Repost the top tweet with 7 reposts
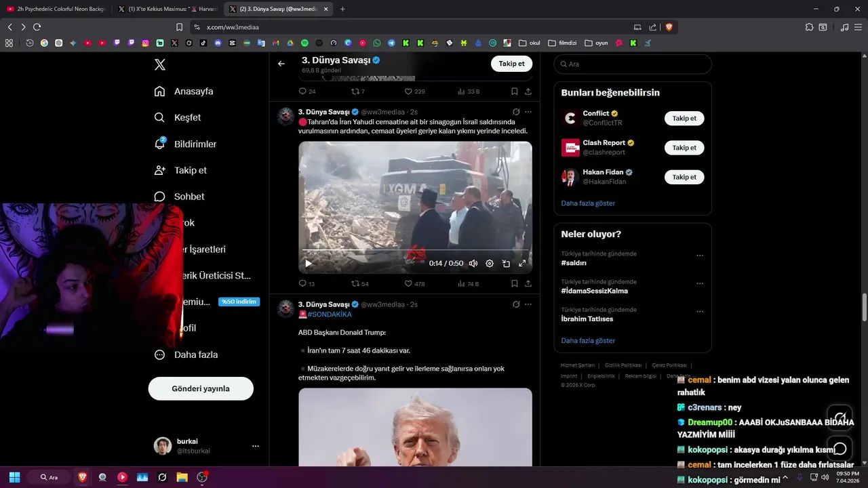Screen dimensions: 868x488 tap(358, 91)
